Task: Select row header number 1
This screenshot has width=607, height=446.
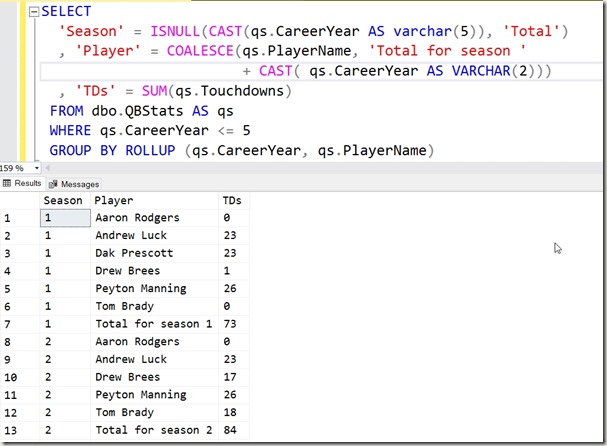Action: 20,218
